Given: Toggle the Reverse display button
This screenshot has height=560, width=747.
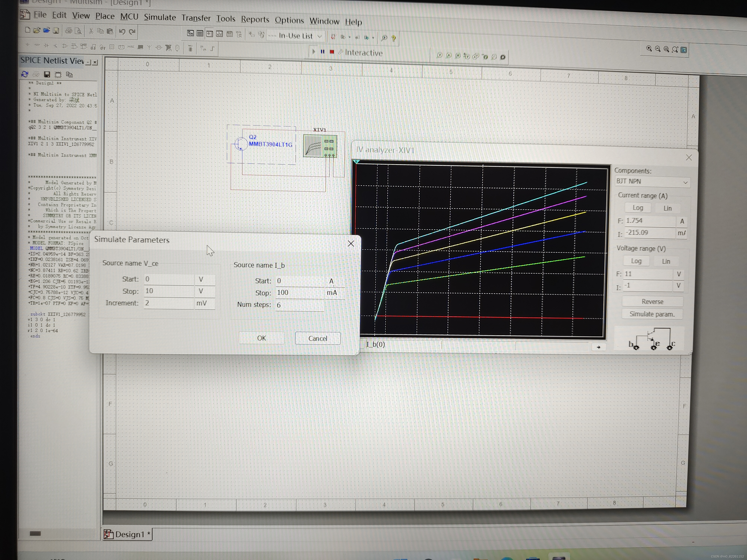Looking at the screenshot, I should (x=653, y=301).
